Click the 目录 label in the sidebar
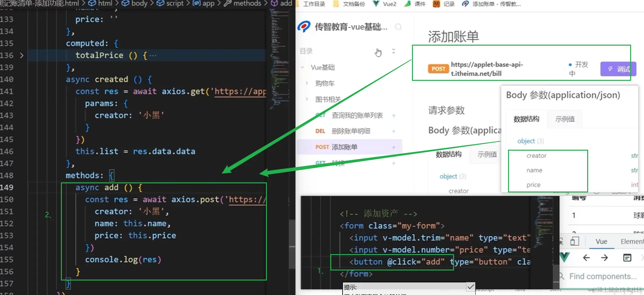 306,51
